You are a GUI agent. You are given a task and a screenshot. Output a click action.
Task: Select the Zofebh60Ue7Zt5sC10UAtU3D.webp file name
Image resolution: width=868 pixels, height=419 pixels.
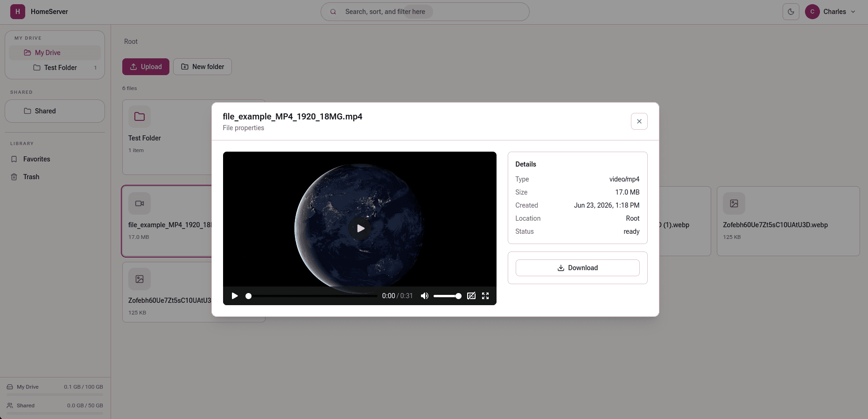pos(775,225)
